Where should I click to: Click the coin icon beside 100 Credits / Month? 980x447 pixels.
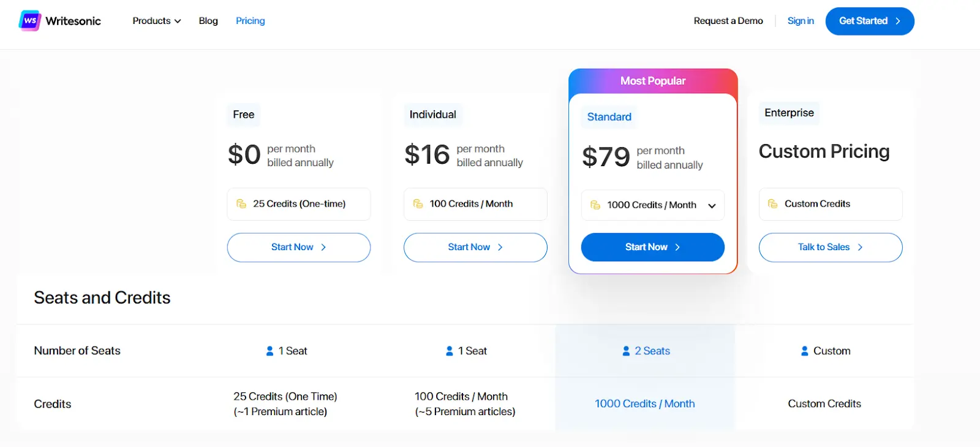pyautogui.click(x=418, y=204)
